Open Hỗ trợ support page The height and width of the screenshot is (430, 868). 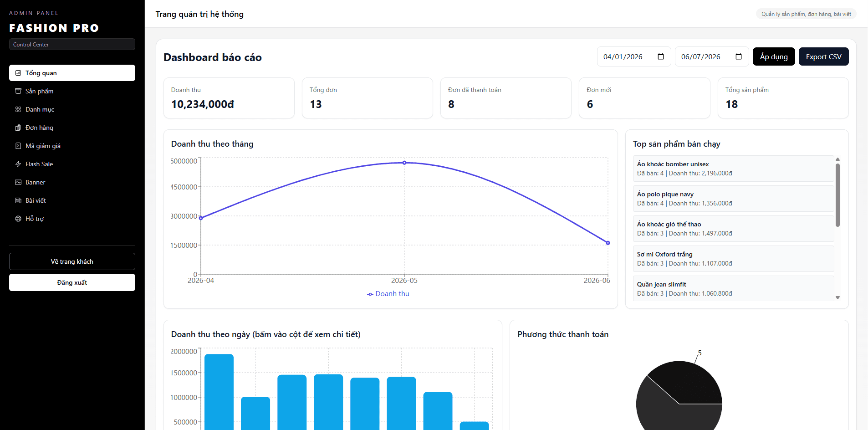(x=72, y=219)
